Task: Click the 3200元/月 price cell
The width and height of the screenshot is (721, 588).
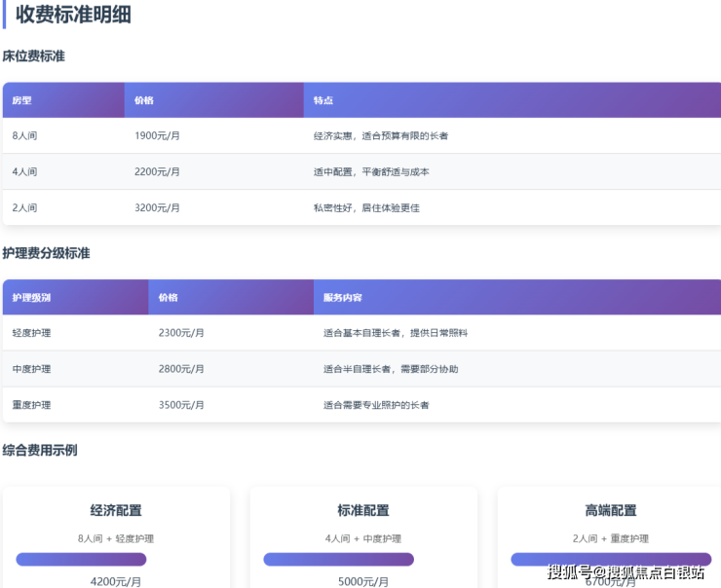Action: click(157, 207)
